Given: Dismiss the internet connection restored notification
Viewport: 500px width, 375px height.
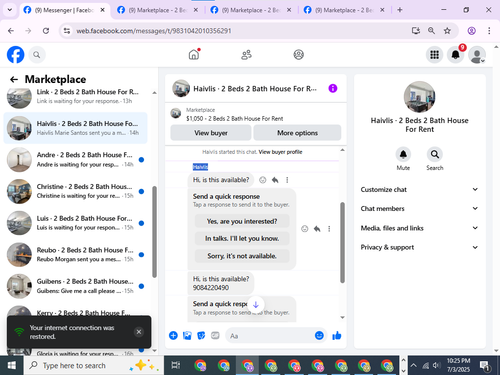Looking at the screenshot, I should 139,332.
